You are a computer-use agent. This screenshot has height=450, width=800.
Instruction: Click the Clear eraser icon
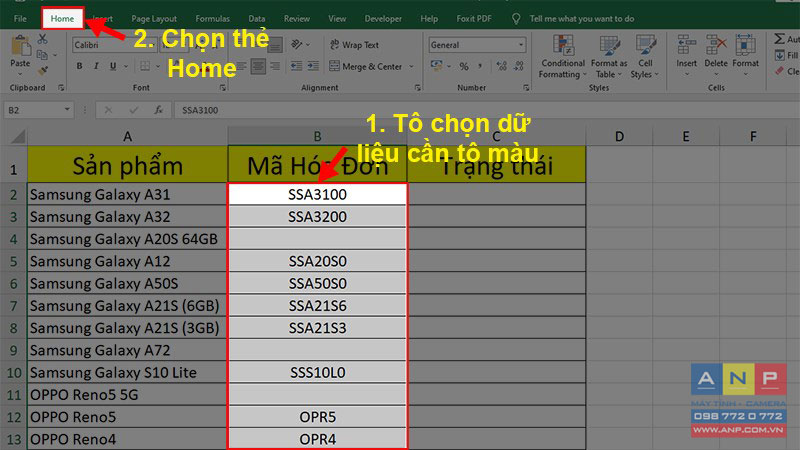780,71
